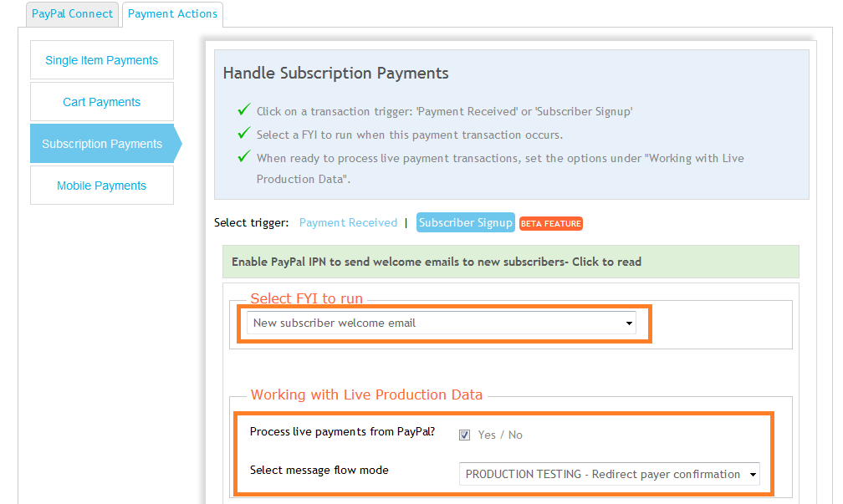This screenshot has height=504, width=843.
Task: Open Mobile Payments section
Action: pyautogui.click(x=102, y=186)
